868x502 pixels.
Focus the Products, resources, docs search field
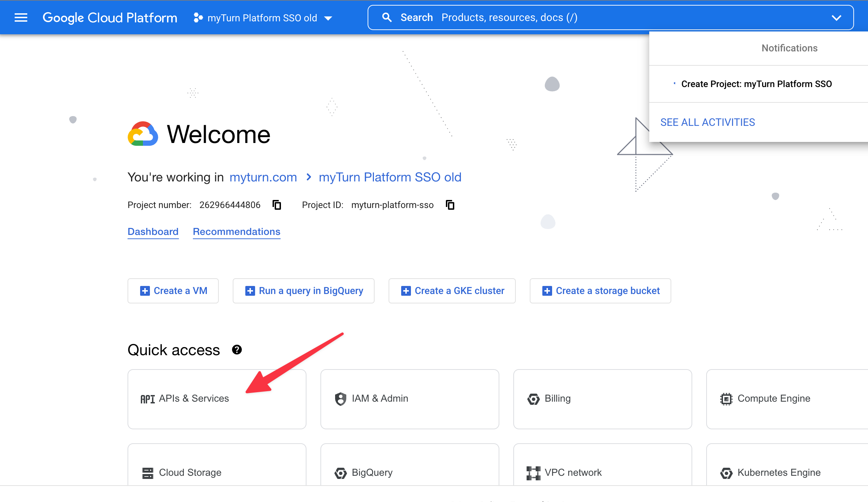611,17
